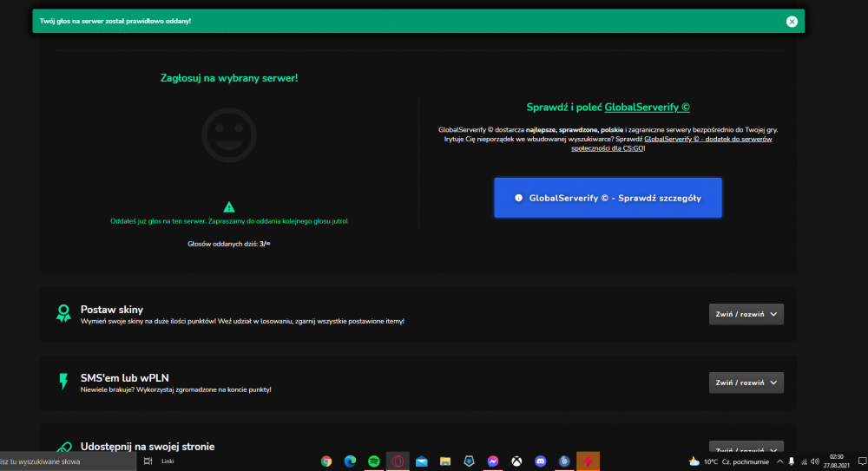
Task: Expand the SMS'em lub wPLN section
Action: pyautogui.click(x=746, y=383)
